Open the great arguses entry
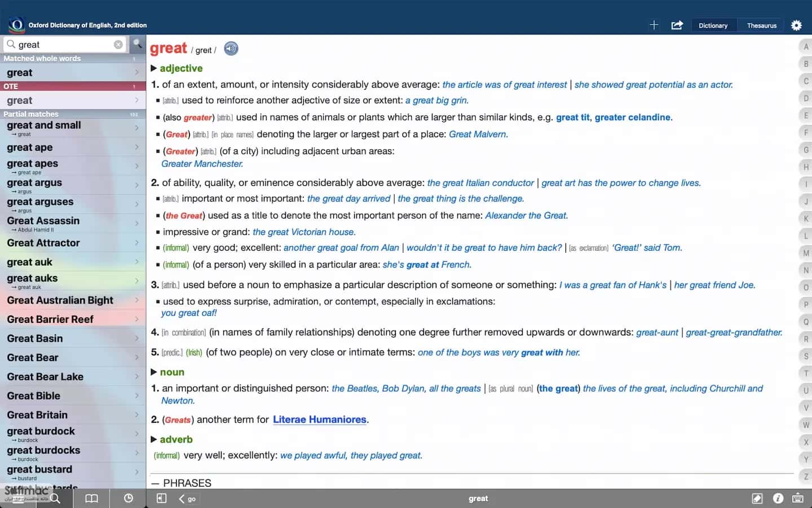Viewport: 812px width, 508px height. [x=73, y=205]
